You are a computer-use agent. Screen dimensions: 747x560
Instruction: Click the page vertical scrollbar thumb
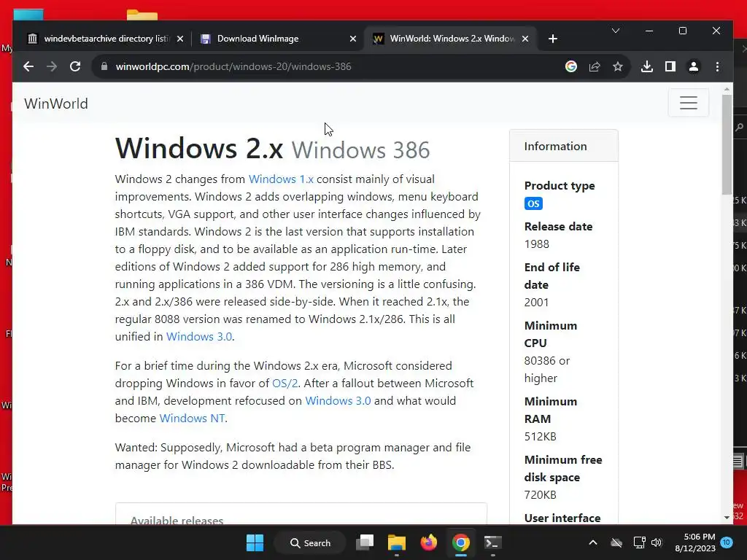pos(727,144)
